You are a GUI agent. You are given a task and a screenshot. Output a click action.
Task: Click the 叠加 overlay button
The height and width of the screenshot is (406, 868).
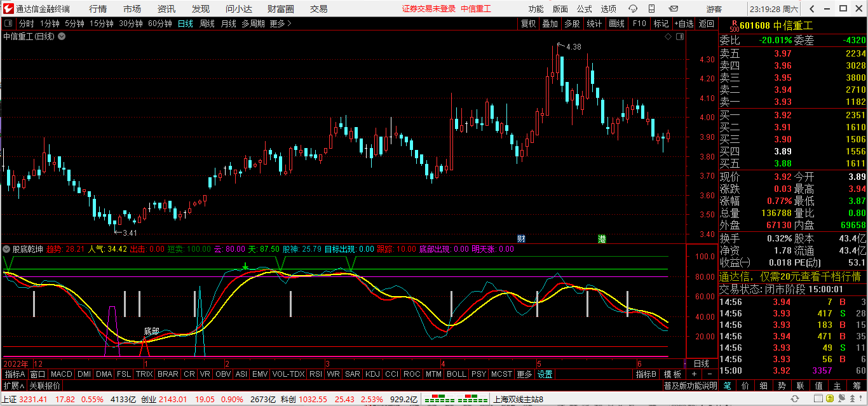[550, 24]
